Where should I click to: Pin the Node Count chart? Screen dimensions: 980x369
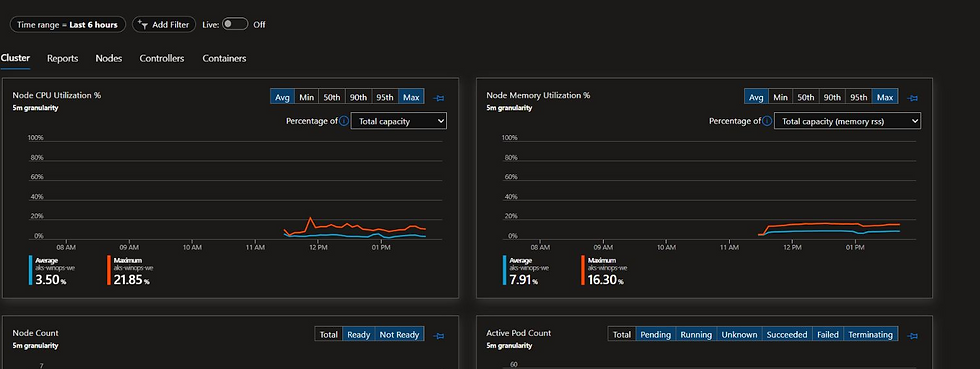(x=439, y=336)
